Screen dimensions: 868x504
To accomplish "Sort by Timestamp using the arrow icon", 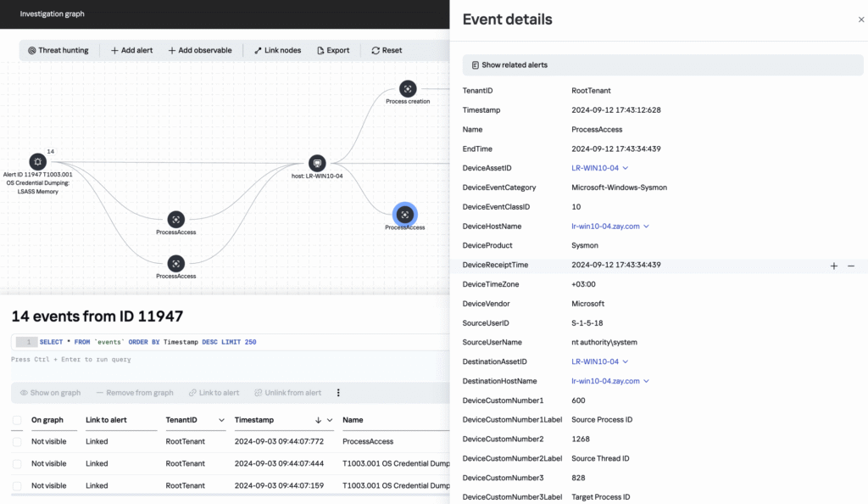I will coord(318,420).
